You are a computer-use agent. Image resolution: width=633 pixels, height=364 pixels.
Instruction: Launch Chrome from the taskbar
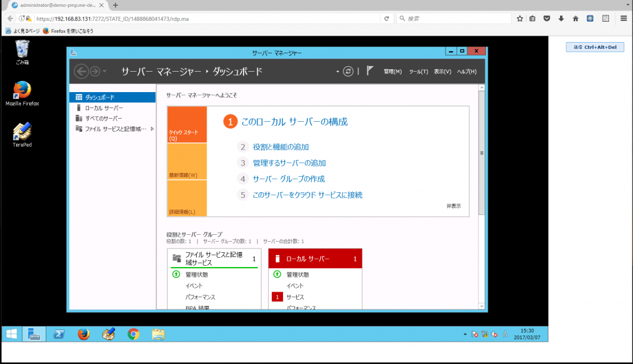134,334
